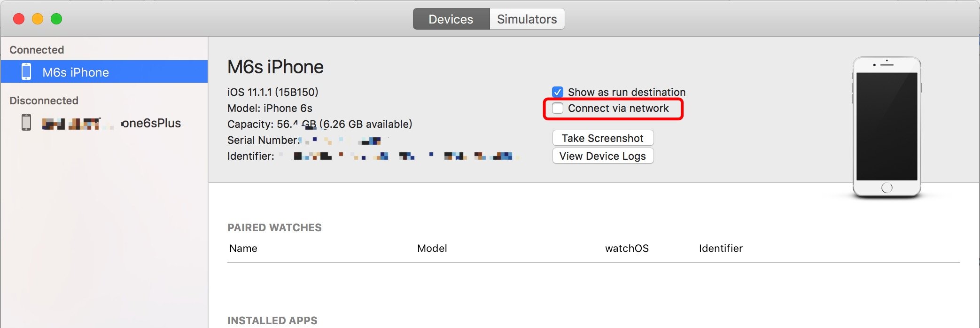Screen dimensions: 980x328
Task: Click the large iPhone preview image
Action: [x=887, y=127]
